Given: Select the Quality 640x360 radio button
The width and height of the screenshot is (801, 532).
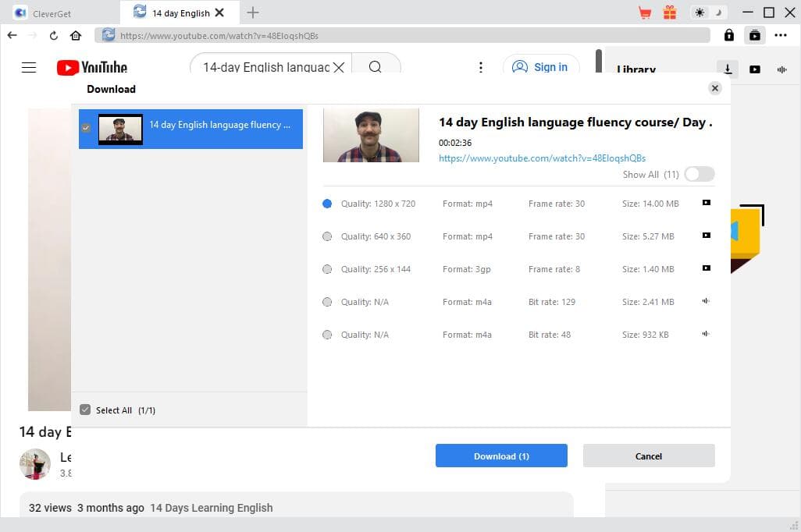Looking at the screenshot, I should coord(327,236).
